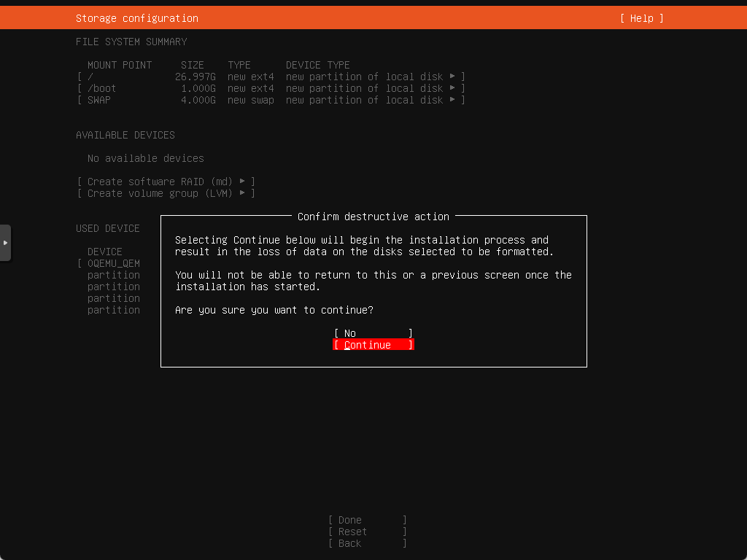Select the /boot mount point entry

(x=101, y=88)
